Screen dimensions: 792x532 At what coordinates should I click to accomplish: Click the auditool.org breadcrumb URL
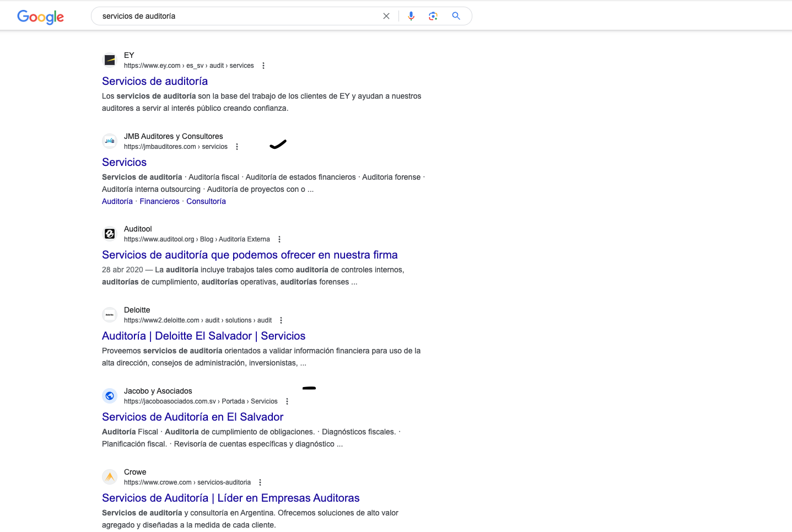point(197,239)
